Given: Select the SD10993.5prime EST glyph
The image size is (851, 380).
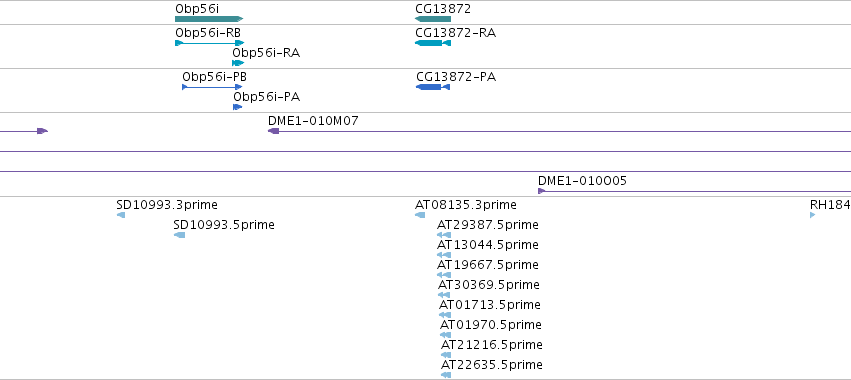Looking at the screenshot, I should click(180, 235).
